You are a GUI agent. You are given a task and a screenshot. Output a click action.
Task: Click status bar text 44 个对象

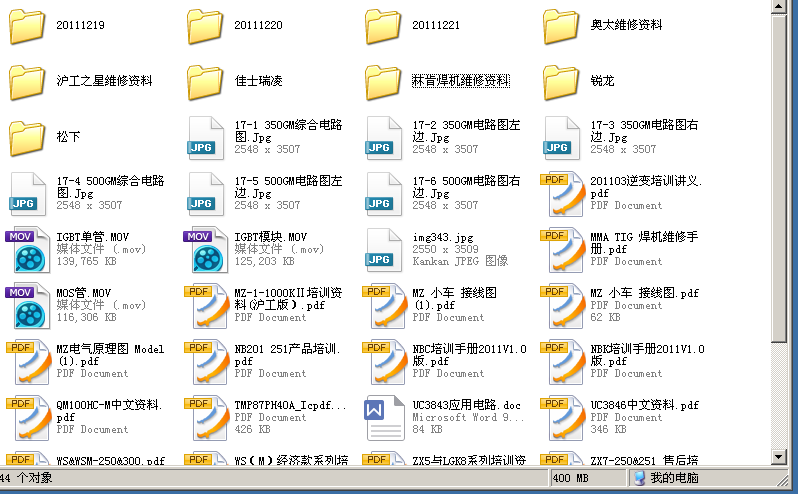26,478
